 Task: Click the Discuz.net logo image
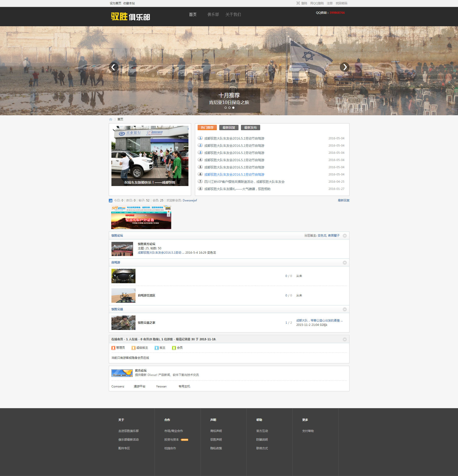pos(122,373)
